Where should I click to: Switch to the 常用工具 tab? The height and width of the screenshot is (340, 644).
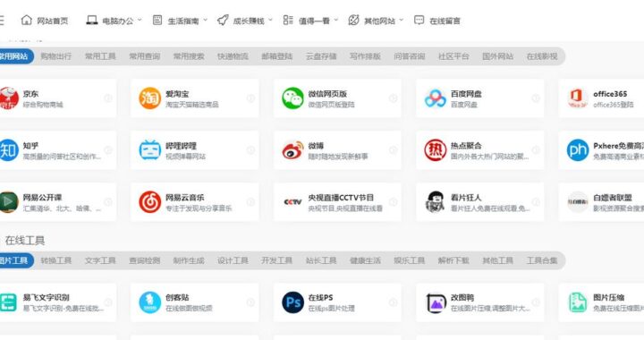(x=100, y=56)
